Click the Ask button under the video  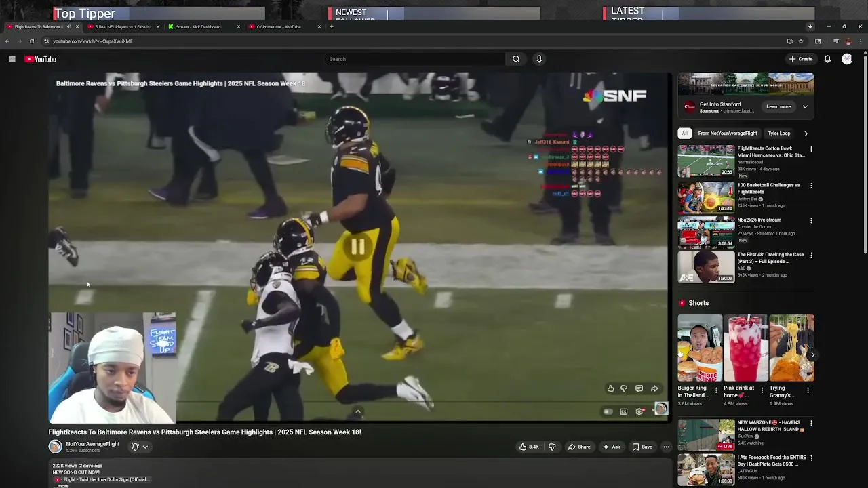pyautogui.click(x=611, y=447)
